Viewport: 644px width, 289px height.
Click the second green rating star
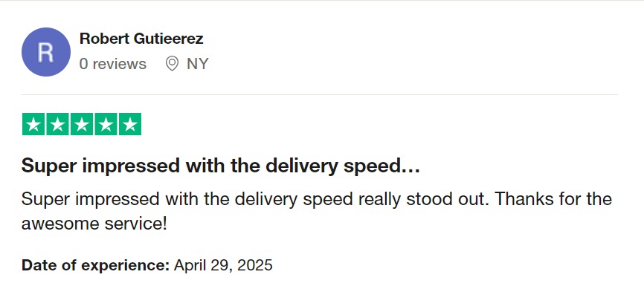57,124
